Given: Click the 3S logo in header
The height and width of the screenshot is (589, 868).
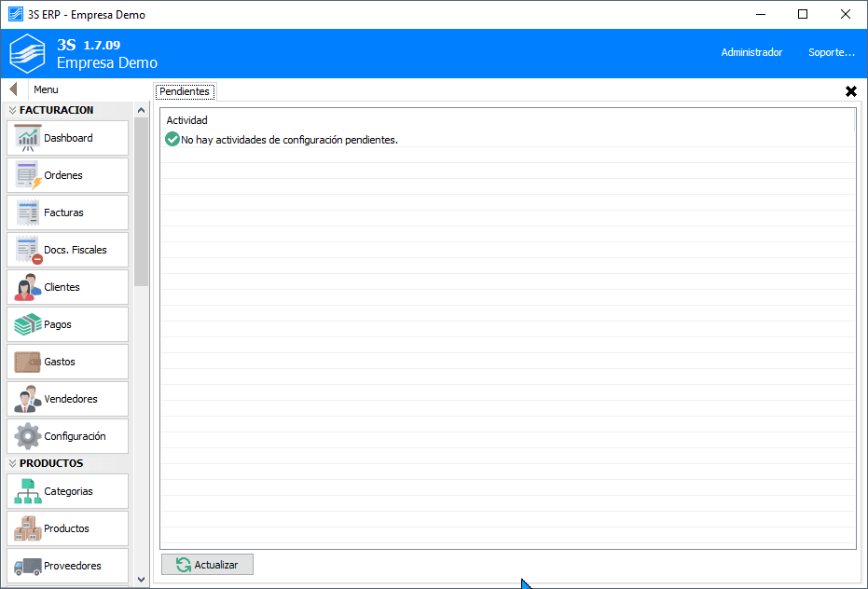Looking at the screenshot, I should point(27,54).
